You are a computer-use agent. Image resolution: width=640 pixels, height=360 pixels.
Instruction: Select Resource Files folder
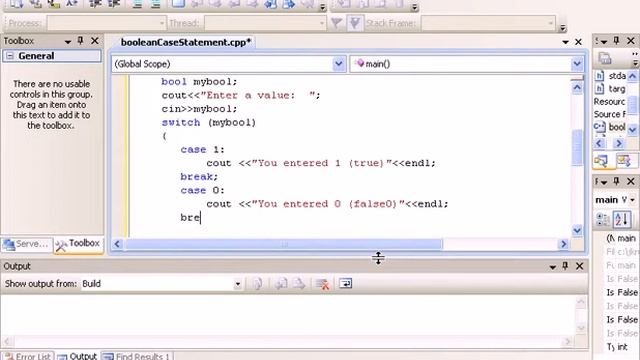pos(609,102)
